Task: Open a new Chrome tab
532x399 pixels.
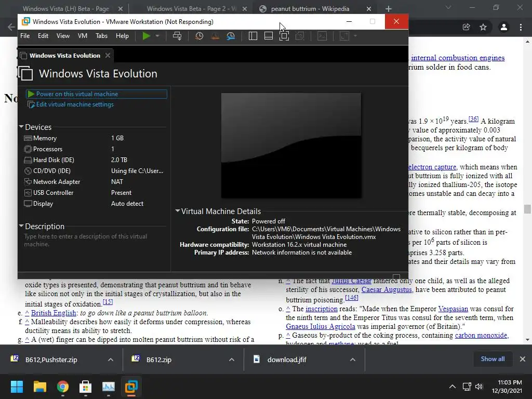Action: pos(389,9)
